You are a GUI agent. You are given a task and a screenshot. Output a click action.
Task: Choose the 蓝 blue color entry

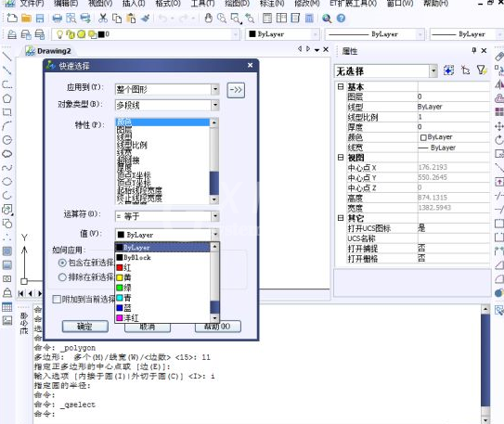click(x=162, y=308)
